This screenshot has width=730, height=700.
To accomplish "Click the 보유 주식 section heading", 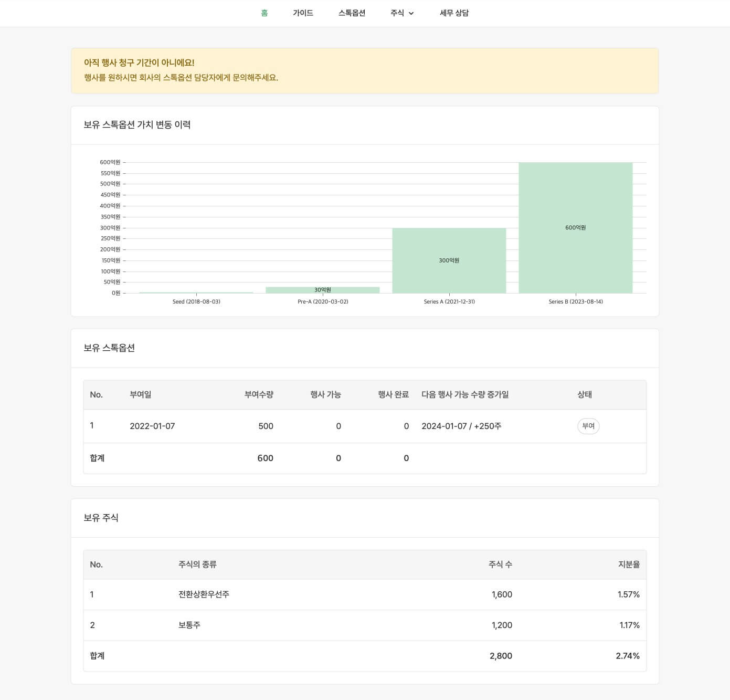I will (100, 518).
